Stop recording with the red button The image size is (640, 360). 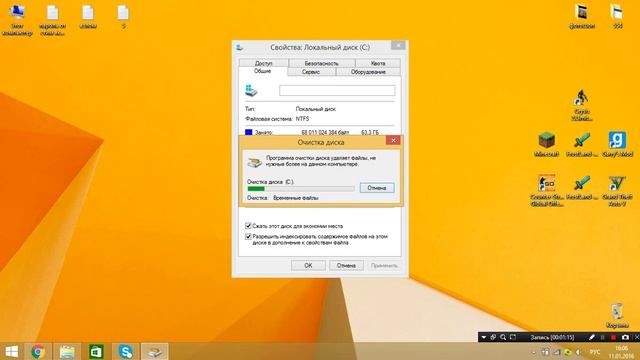pos(613,337)
